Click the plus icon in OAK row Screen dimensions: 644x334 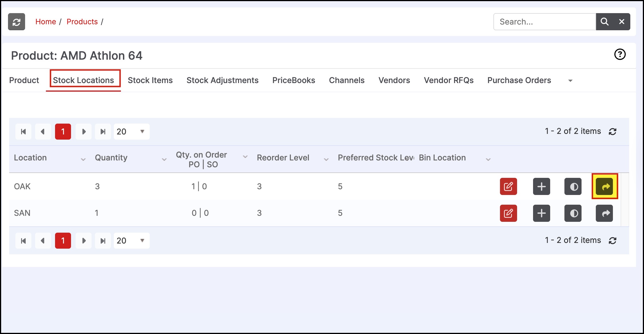pyautogui.click(x=541, y=187)
